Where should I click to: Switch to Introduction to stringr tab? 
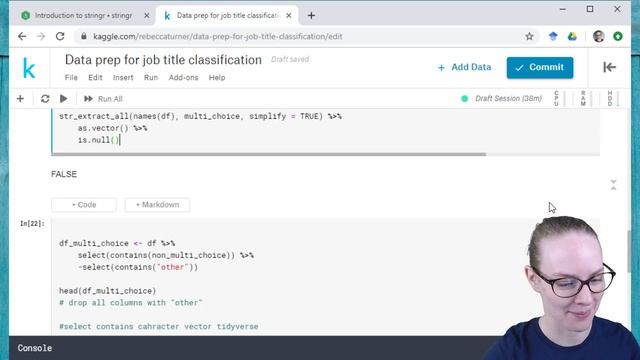coord(83,16)
